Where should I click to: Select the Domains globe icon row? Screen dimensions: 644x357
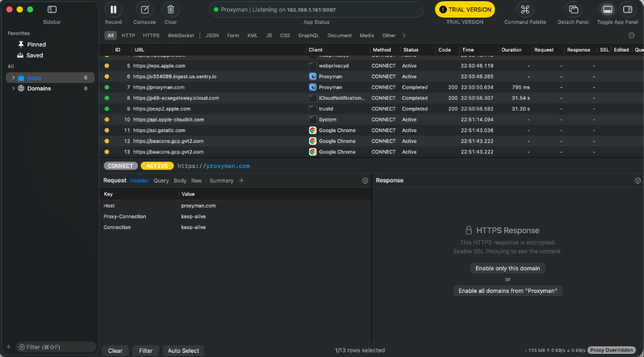coord(21,88)
